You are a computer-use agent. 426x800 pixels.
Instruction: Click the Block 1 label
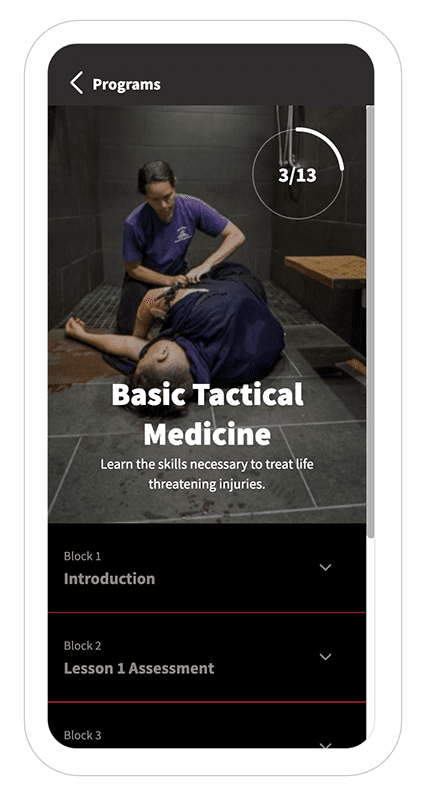82,556
